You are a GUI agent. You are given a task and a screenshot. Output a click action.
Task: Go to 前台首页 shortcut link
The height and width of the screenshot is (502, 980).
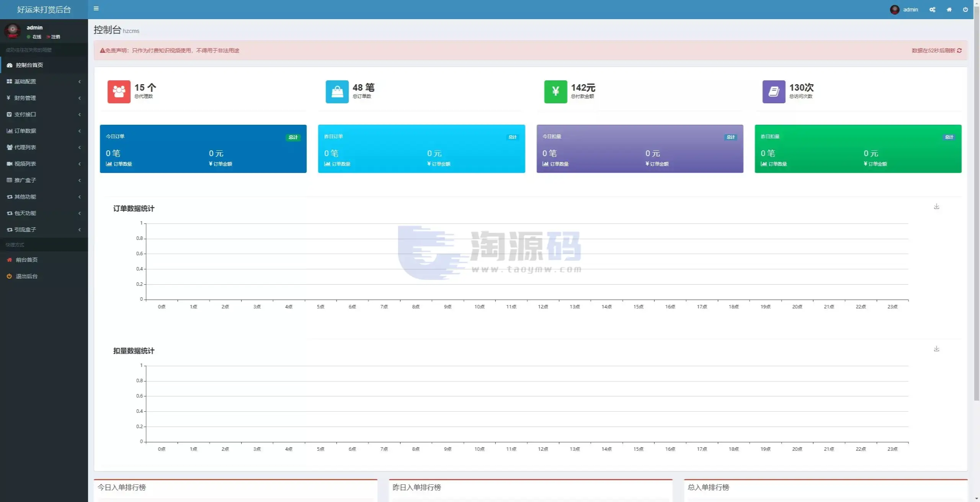(x=44, y=260)
